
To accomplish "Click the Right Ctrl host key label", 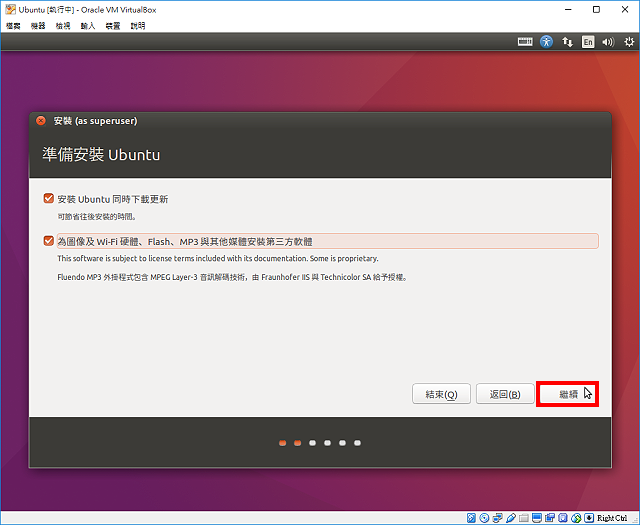I will coord(612,518).
